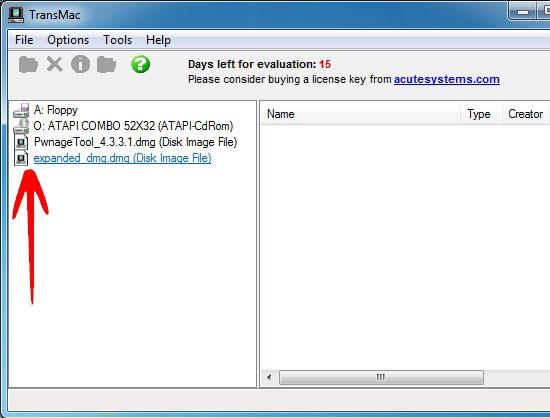Open the Tools menu
The image size is (550, 418).
pos(118,40)
